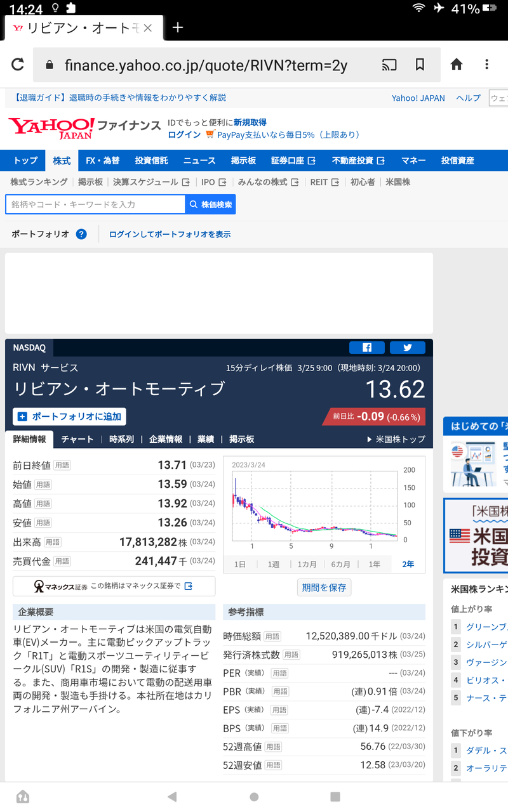Viewport: 508px width, 812px height.
Task: Set chart period to 1日
Action: (240, 564)
